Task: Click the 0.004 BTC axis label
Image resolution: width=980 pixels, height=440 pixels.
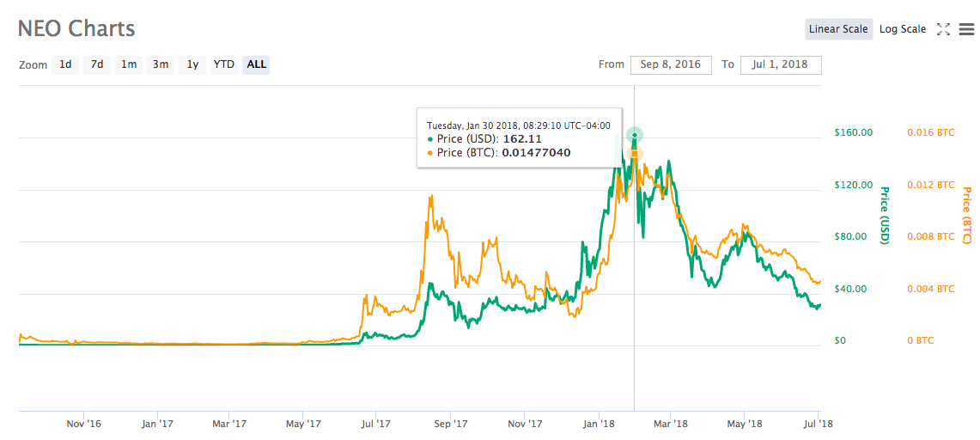Action: click(x=931, y=289)
